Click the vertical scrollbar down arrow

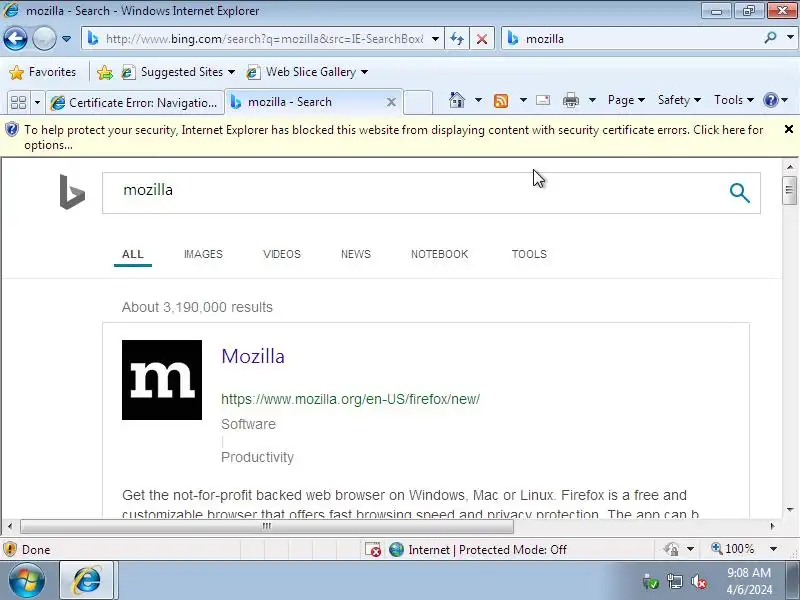click(790, 510)
